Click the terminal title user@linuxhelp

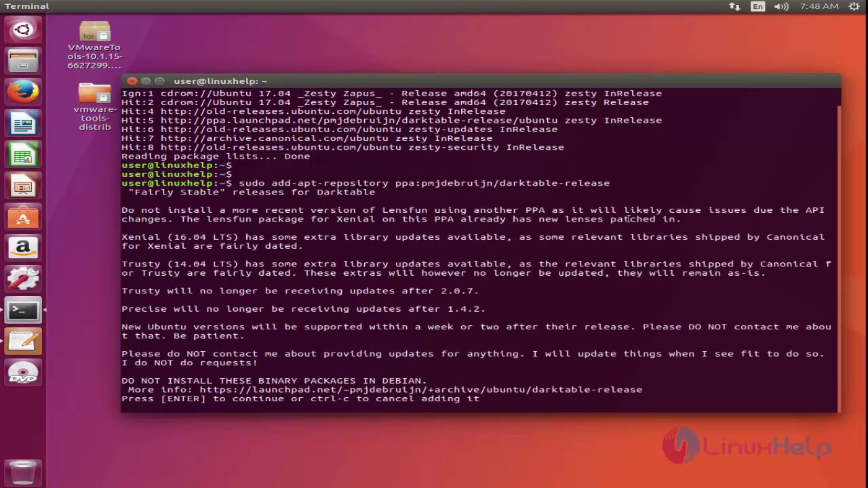click(220, 81)
